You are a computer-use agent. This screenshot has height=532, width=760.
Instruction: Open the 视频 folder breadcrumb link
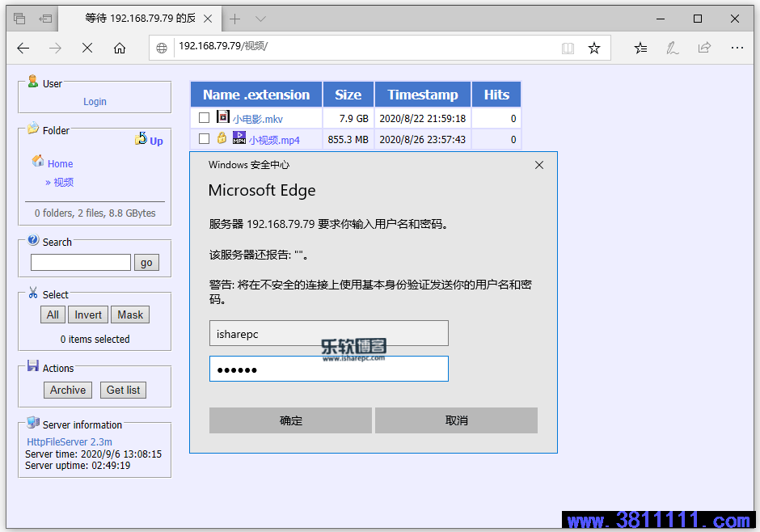click(64, 182)
